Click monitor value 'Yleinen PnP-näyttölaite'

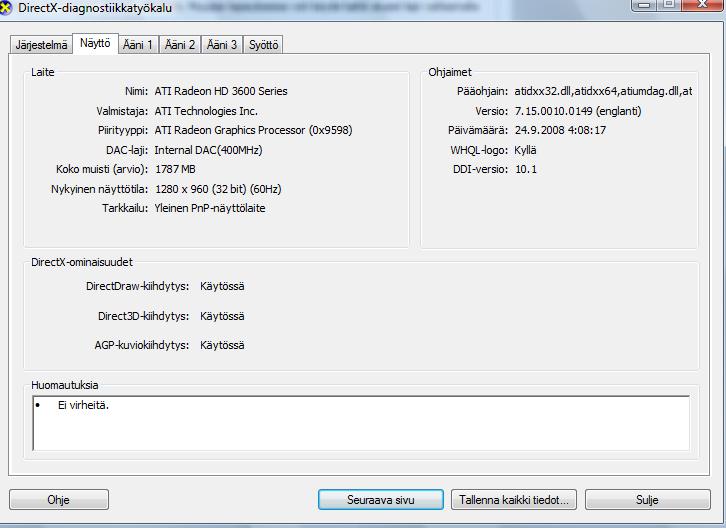pyautogui.click(x=210, y=208)
